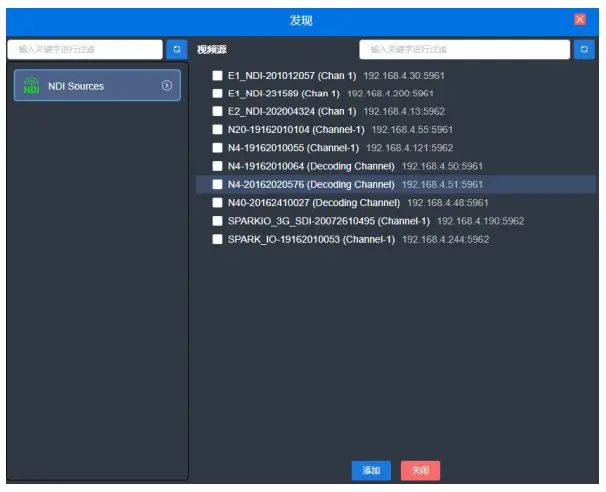This screenshot has height=492, width=606.
Task: Click the refresh icon beside the video source filter
Action: click(584, 49)
